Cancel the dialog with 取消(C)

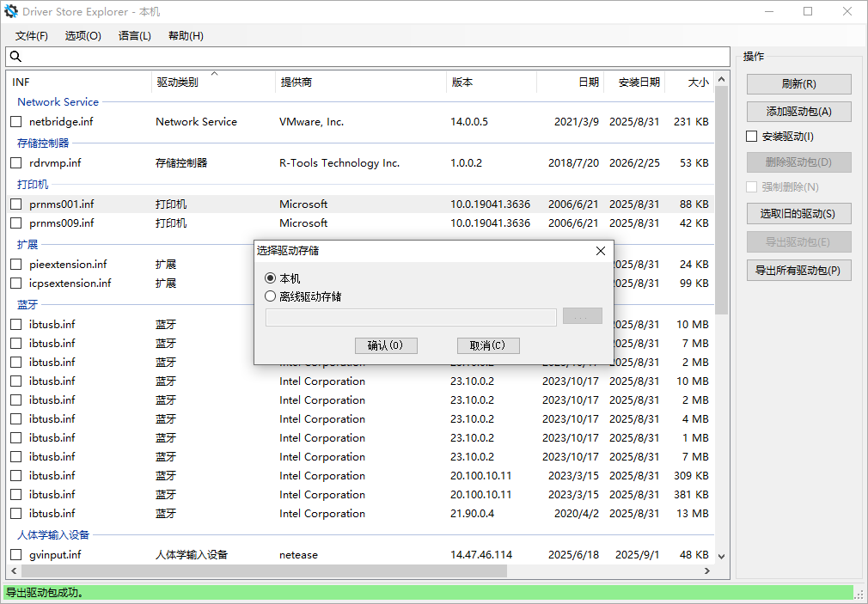click(488, 345)
